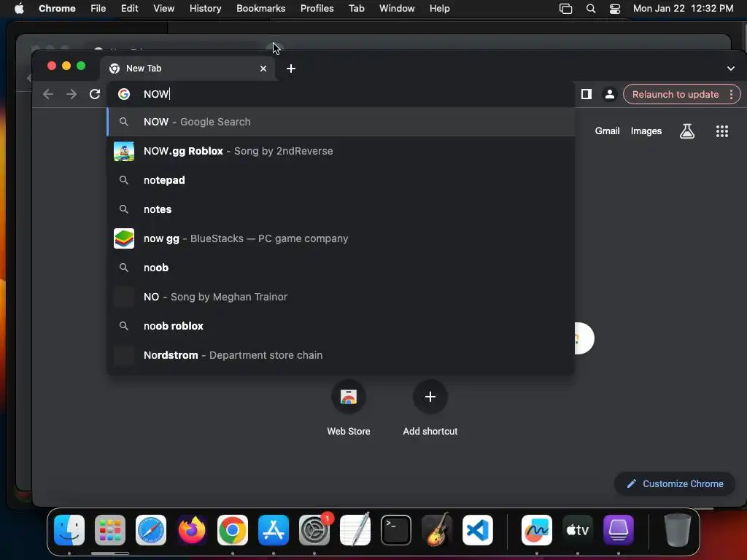The image size is (747, 560).
Task: Open System Settings from the dock
Action: coord(314,530)
